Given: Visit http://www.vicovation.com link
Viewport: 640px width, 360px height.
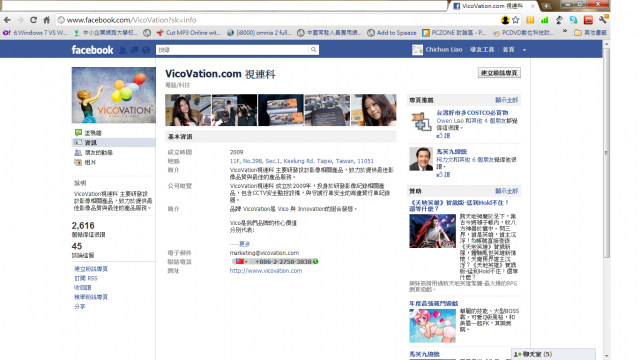Looking at the screenshot, I should (x=266, y=271).
